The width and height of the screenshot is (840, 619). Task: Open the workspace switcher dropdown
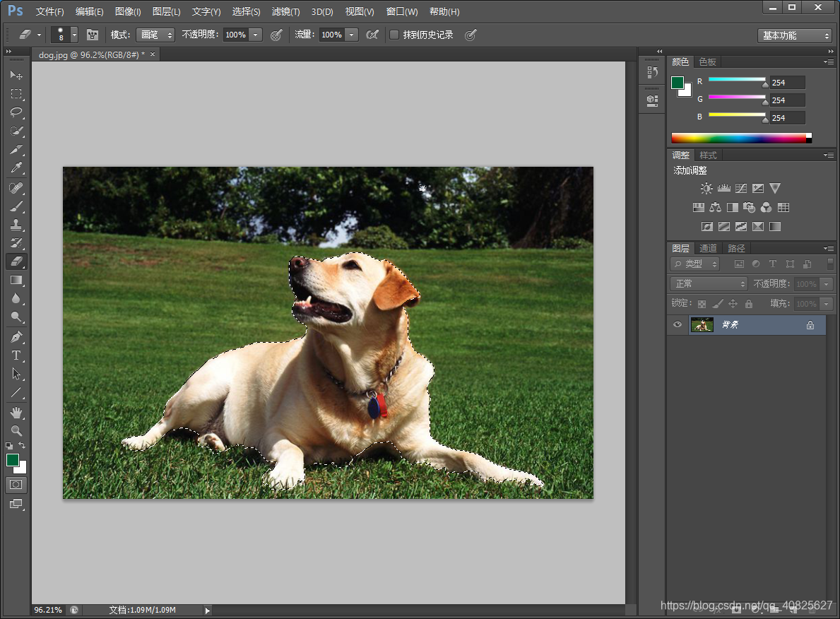(x=795, y=35)
